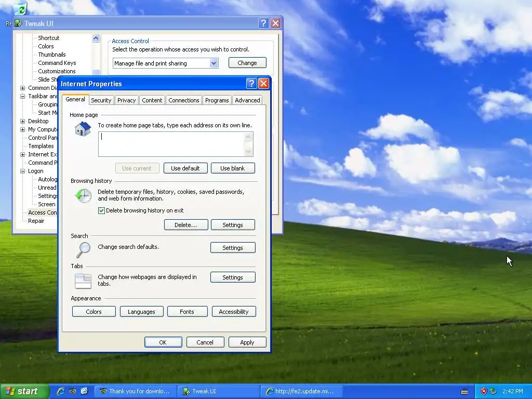Click the keyboard icon in taskbar
Image resolution: width=532 pixels, height=399 pixels.
click(x=464, y=392)
